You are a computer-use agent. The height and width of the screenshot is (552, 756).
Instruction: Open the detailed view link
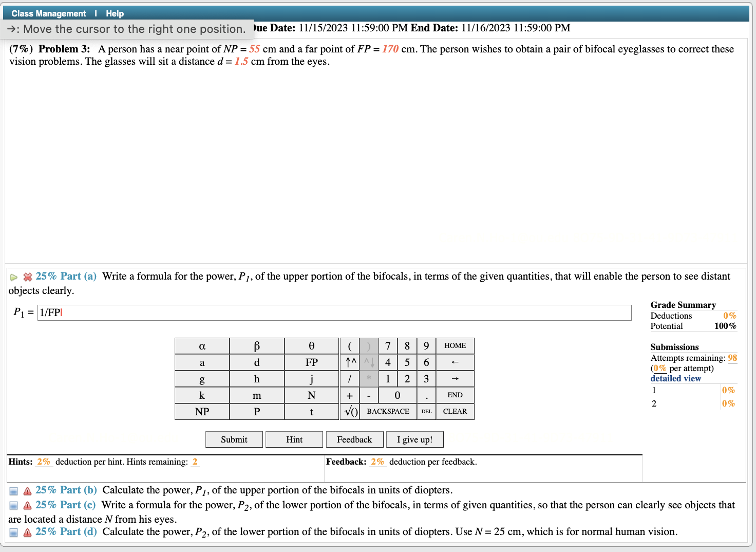tap(676, 379)
